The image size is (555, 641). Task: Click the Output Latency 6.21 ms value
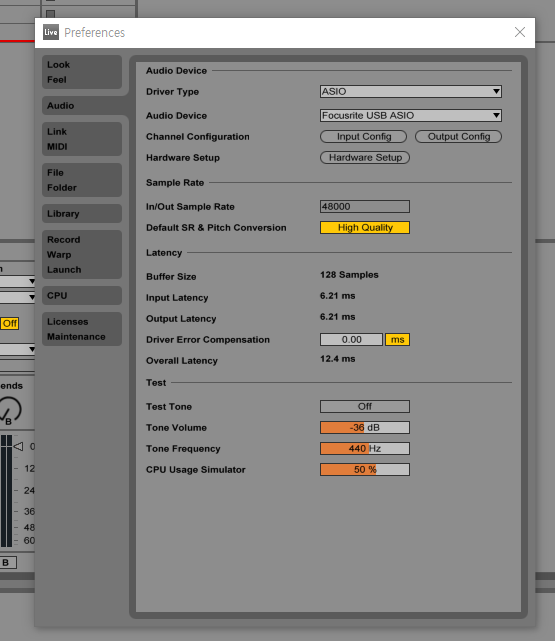(x=338, y=317)
